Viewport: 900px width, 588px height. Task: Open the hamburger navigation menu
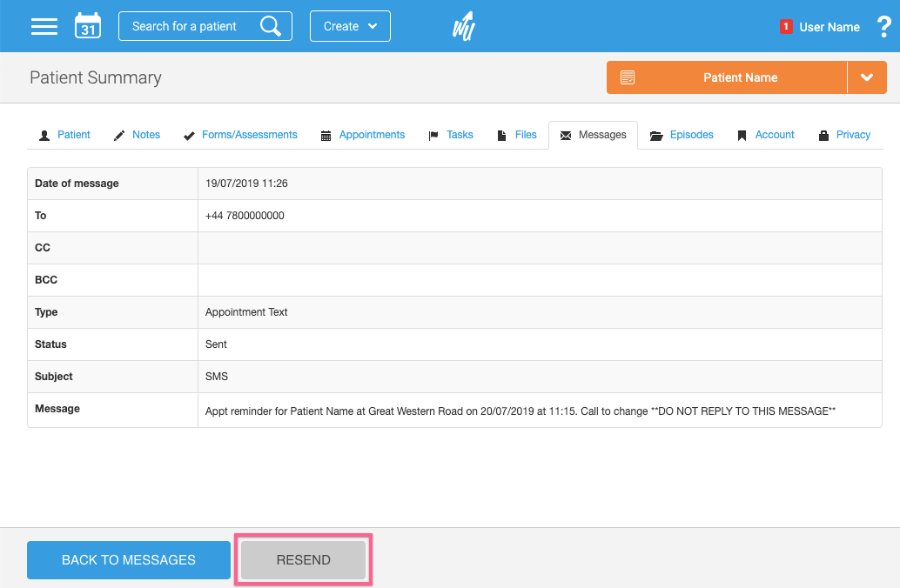click(44, 26)
